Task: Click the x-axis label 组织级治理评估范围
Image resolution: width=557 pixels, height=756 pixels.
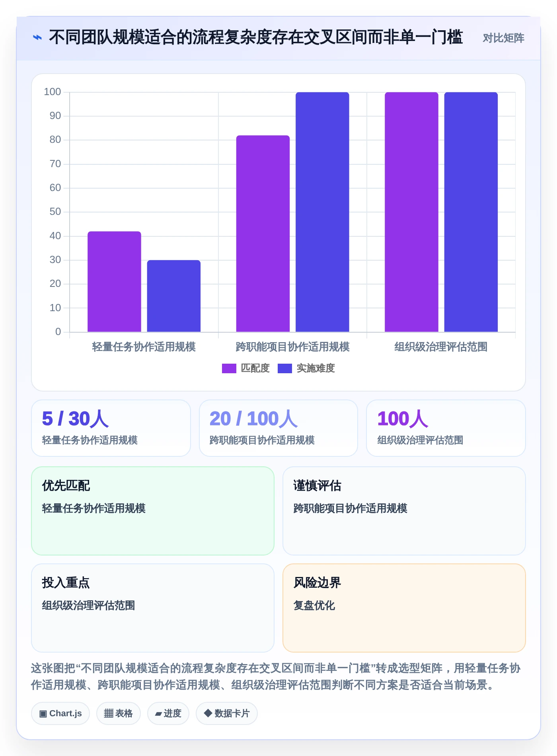Action: pos(441,347)
